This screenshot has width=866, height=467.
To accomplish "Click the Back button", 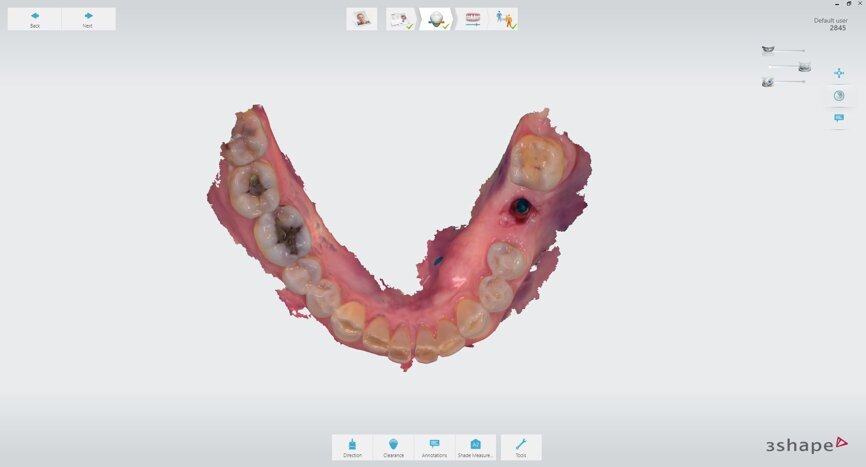I will (x=35, y=19).
